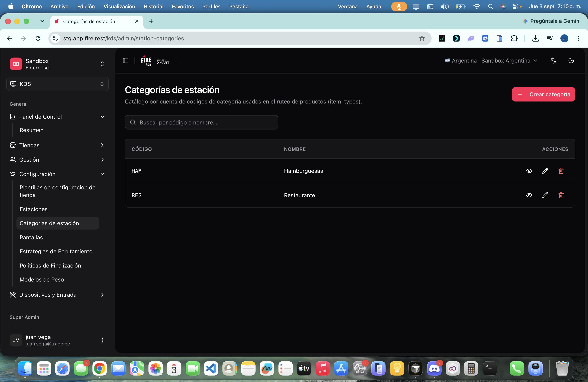Screen dimensions: 588x382
Task: Open Chrome extensions puzzle icon
Action: click(514, 38)
